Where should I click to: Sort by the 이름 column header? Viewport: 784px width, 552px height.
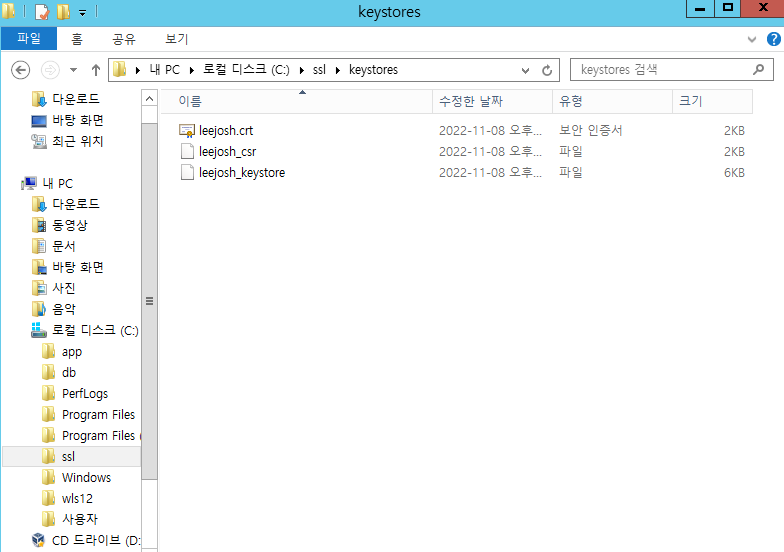tap(296, 102)
